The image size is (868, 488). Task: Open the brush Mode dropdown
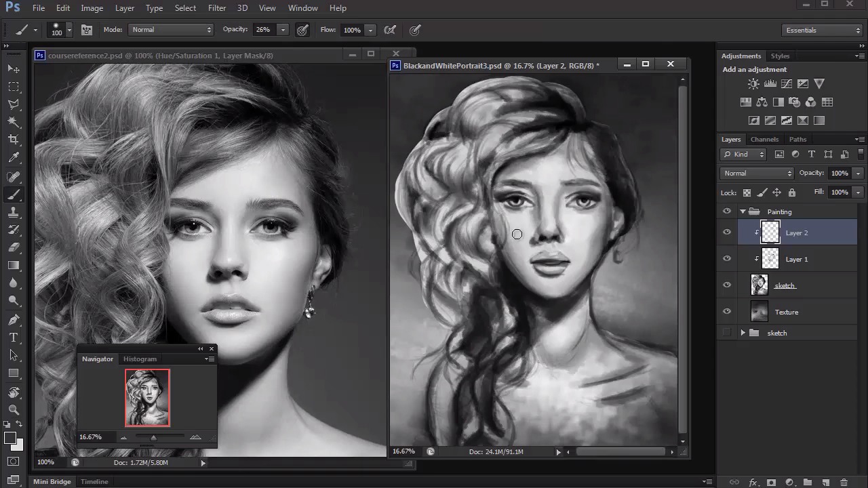[x=172, y=30]
